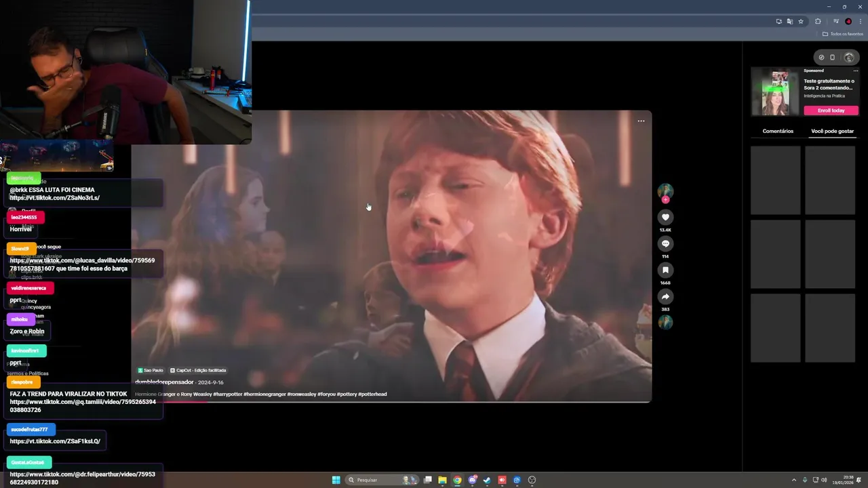Viewport: 868px width, 488px height.
Task: Click the 'Zoro e Robin' chat message
Action: [x=27, y=331]
